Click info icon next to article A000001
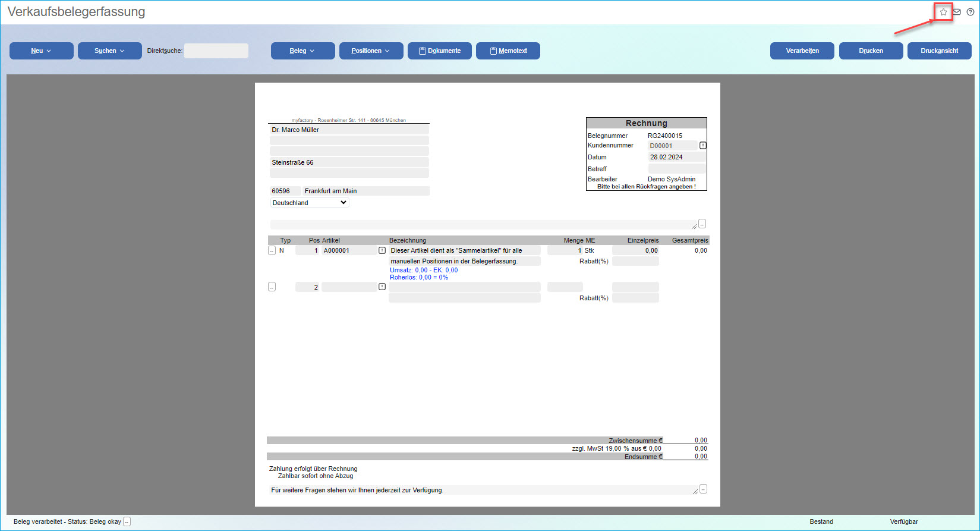Screen dimensions: 980x531 click(x=382, y=250)
